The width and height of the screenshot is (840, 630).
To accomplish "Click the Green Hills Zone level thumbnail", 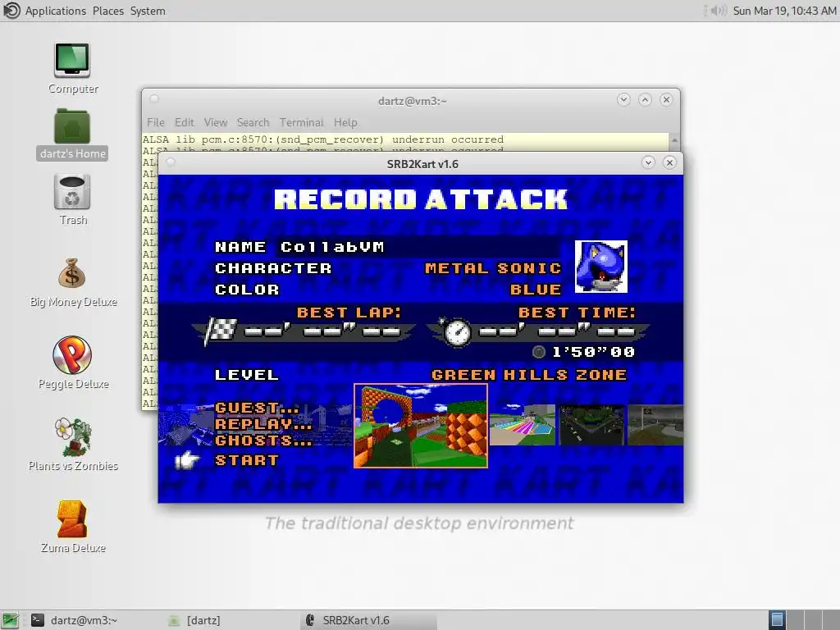I will pyautogui.click(x=421, y=426).
